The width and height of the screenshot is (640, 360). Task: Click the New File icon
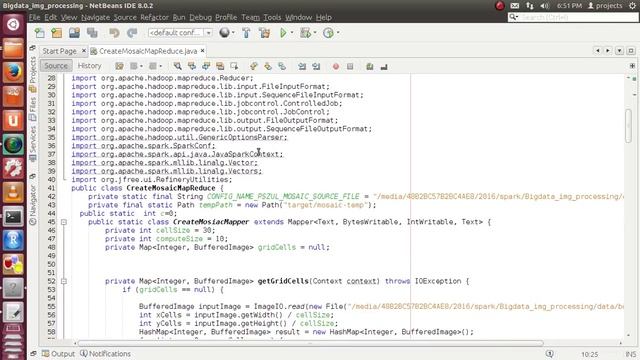40,33
